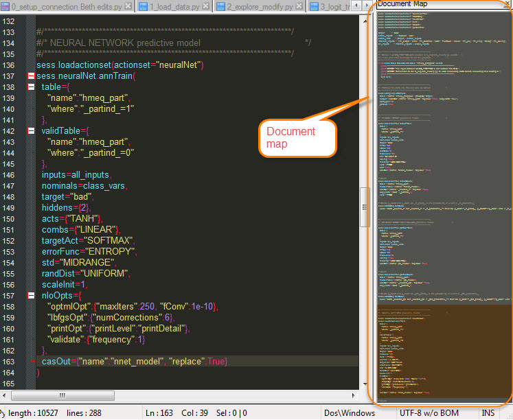Click the save-state icon on 1_load_data.py tab

point(143,7)
